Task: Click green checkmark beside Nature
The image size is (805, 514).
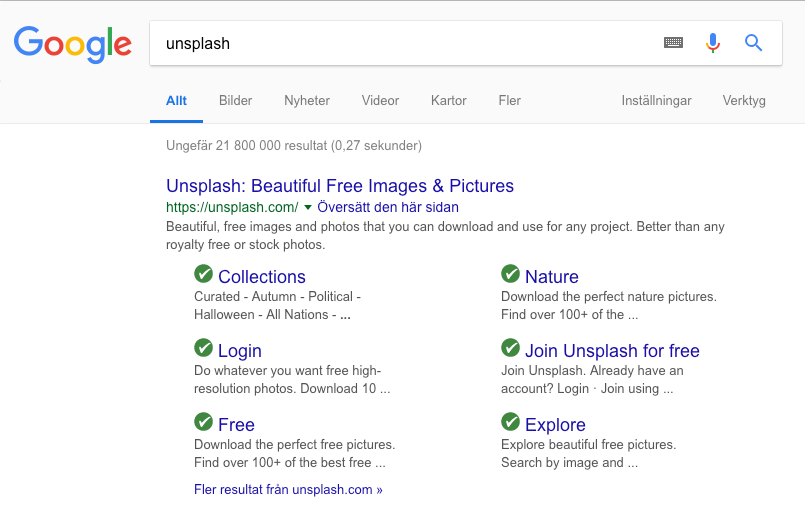Action: (510, 274)
